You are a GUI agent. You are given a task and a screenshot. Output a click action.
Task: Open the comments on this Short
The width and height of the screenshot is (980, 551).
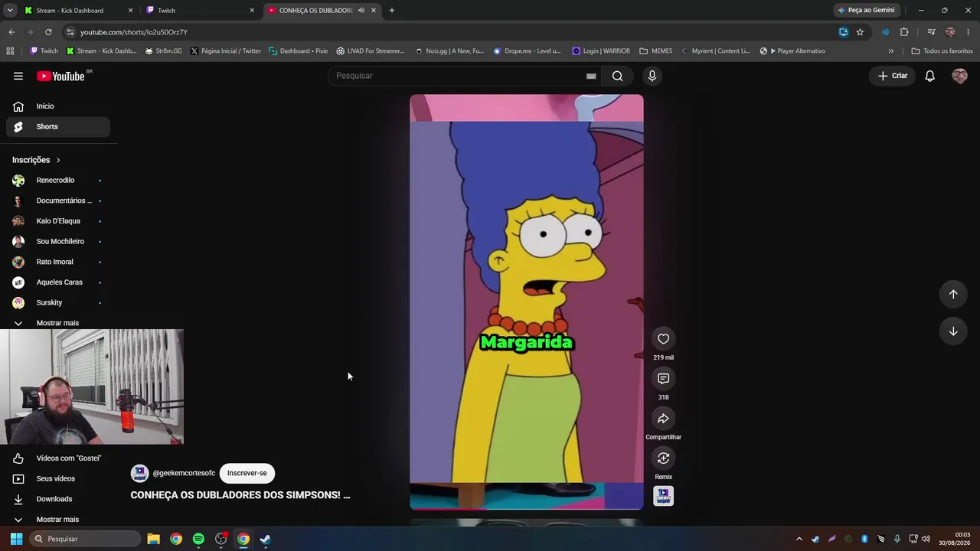click(x=663, y=379)
